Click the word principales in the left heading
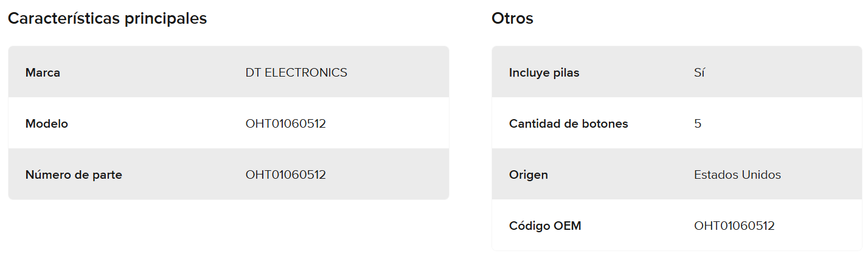Image resolution: width=868 pixels, height=259 pixels. [165, 19]
